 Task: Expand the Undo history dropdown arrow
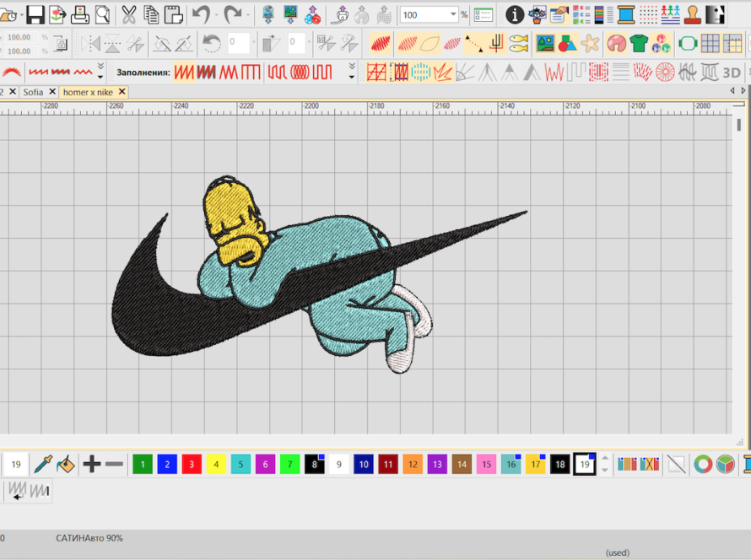click(x=217, y=15)
